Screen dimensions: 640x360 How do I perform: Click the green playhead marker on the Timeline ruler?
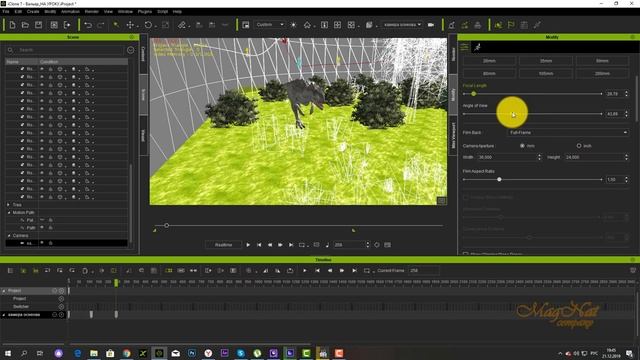[116, 282]
